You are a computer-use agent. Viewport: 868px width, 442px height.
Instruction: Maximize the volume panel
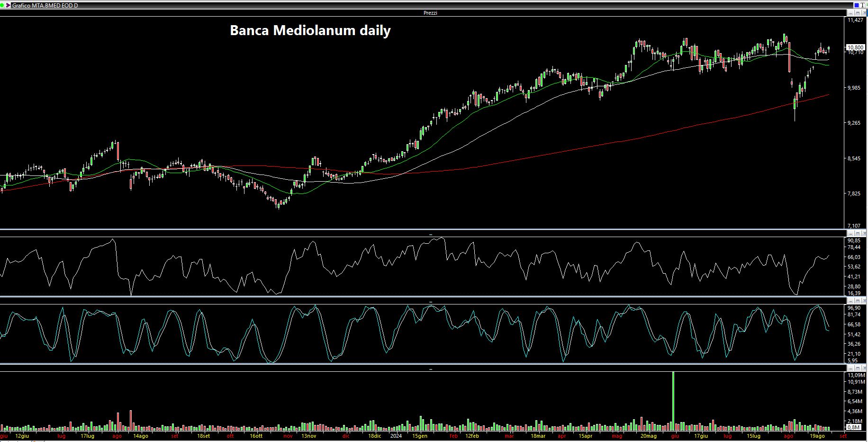pos(858,368)
